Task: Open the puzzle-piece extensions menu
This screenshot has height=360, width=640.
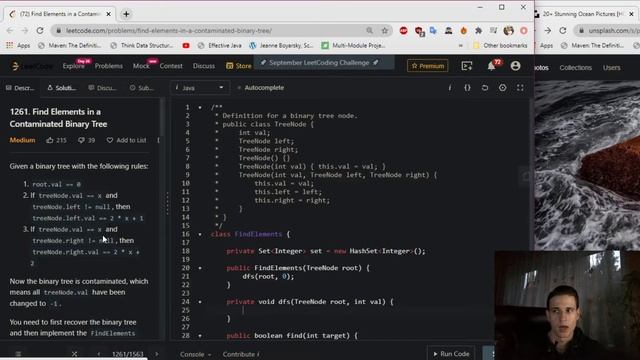Action: [x=478, y=31]
